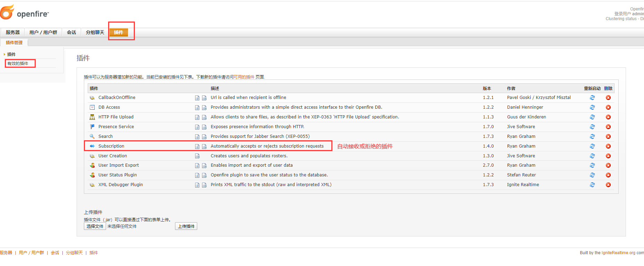This screenshot has width=644, height=266.
Task: Open footer link 插件
Action: (94, 253)
